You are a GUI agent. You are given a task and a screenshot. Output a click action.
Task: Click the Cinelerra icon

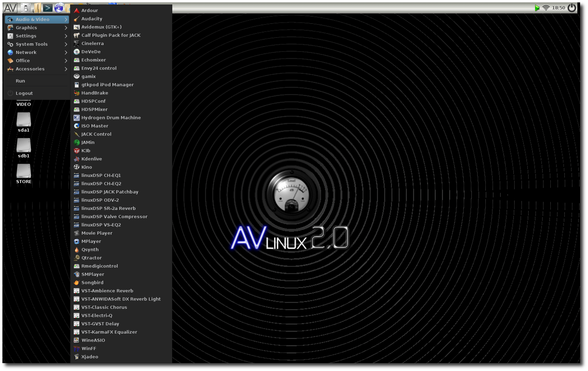point(77,44)
